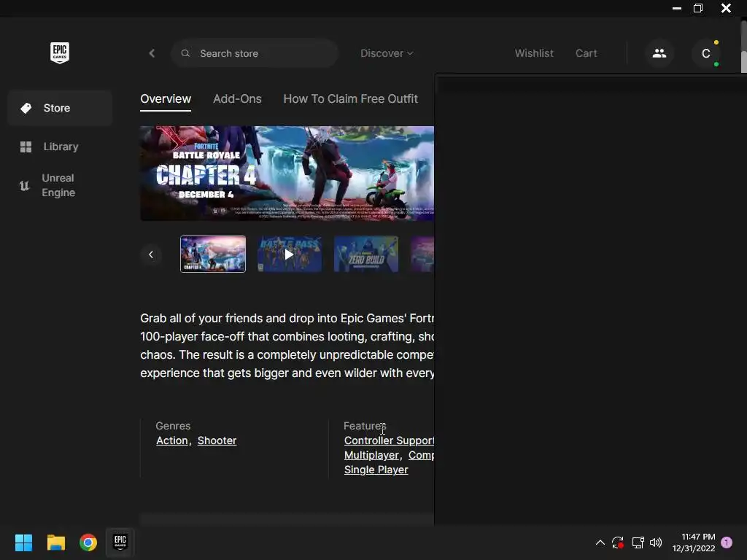
Task: Go back with the store back arrow
Action: (x=152, y=53)
